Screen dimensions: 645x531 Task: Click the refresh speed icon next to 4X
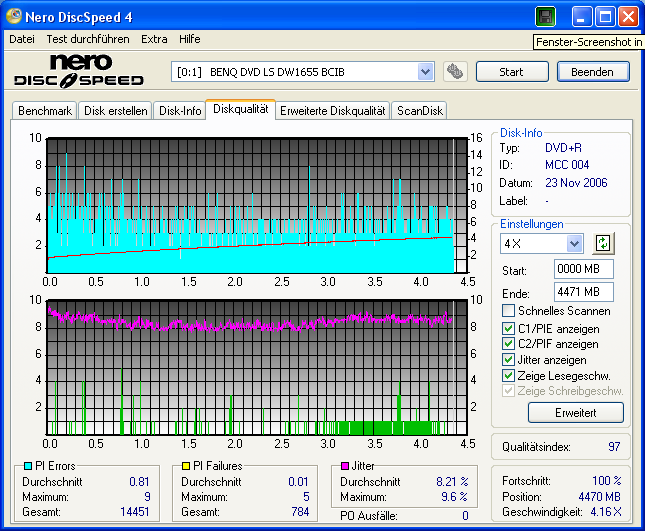click(x=602, y=243)
